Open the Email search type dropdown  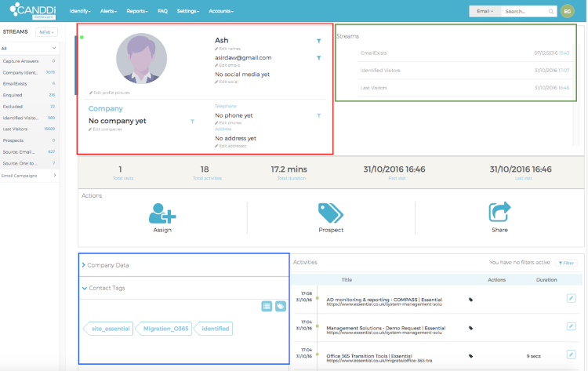pyautogui.click(x=485, y=11)
